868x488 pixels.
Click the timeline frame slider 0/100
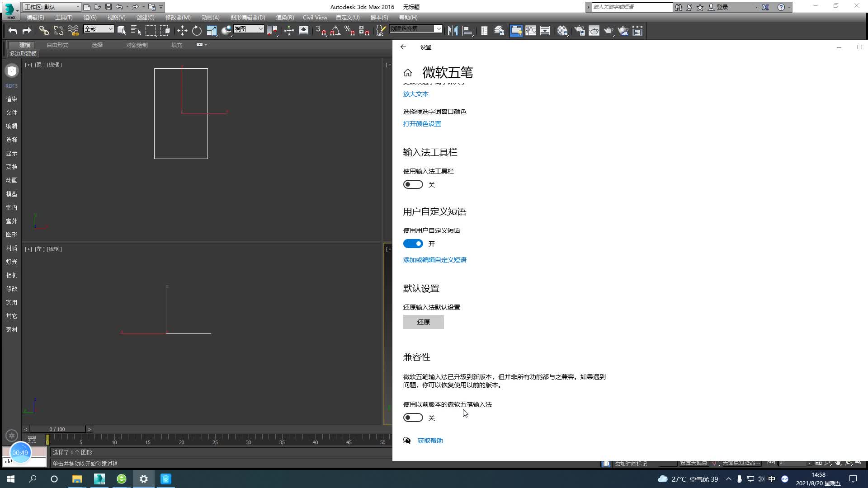[57, 429]
